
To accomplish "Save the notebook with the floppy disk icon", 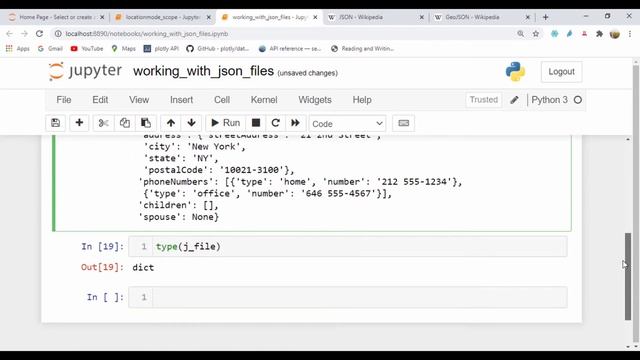I will pyautogui.click(x=56, y=123).
